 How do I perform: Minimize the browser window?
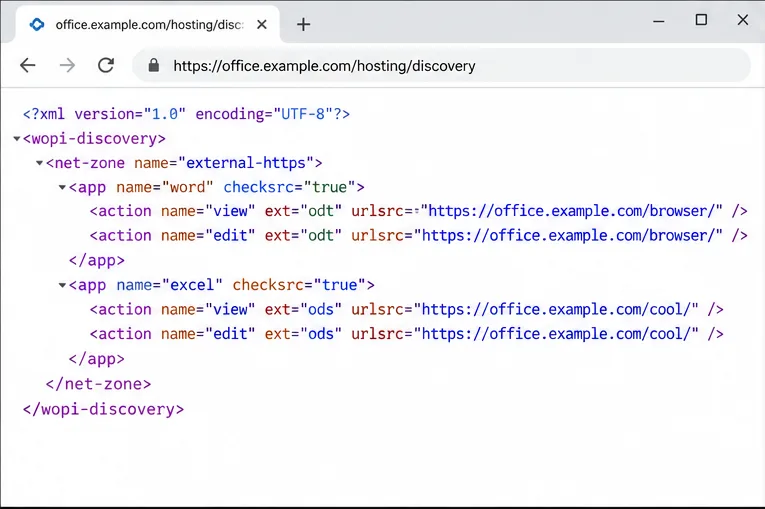click(659, 21)
